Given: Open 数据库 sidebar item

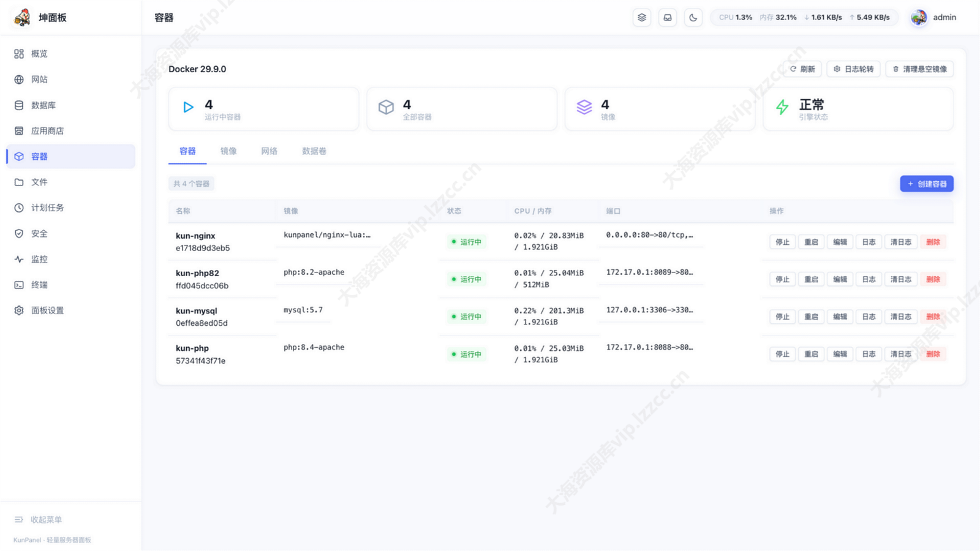Looking at the screenshot, I should point(70,105).
